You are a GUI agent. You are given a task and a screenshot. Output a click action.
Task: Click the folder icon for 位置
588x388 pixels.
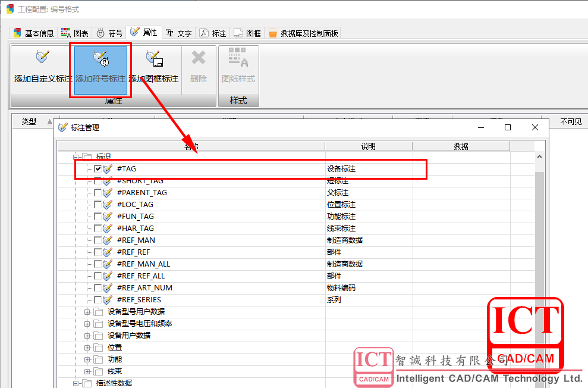(98, 348)
